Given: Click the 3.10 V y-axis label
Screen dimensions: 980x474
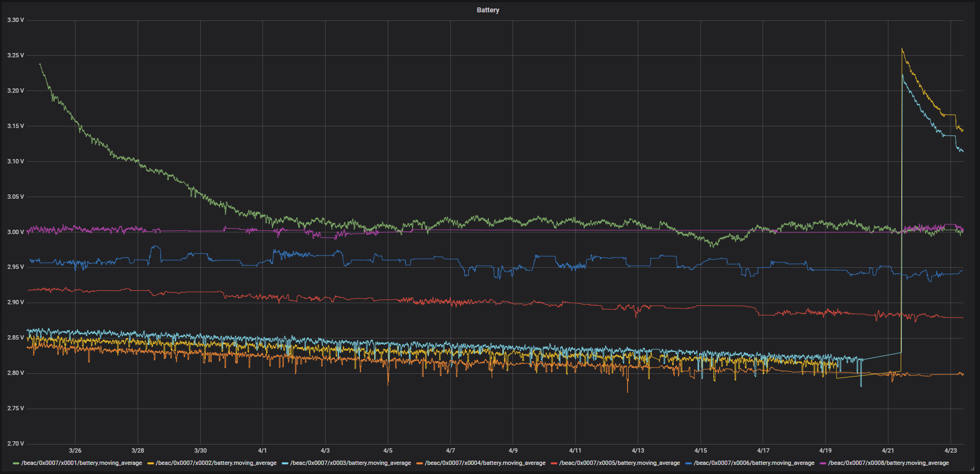Looking at the screenshot, I should pos(16,161).
